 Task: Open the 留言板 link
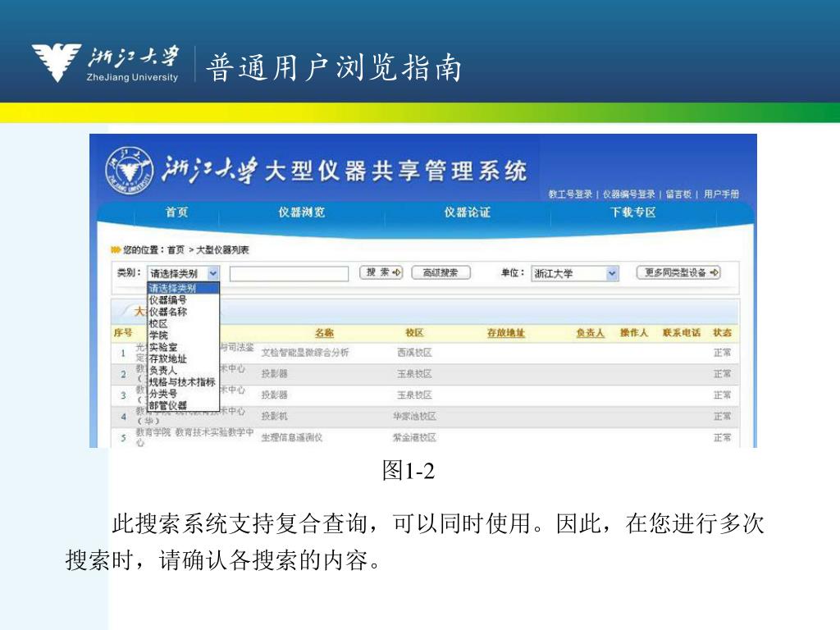pyautogui.click(x=678, y=194)
